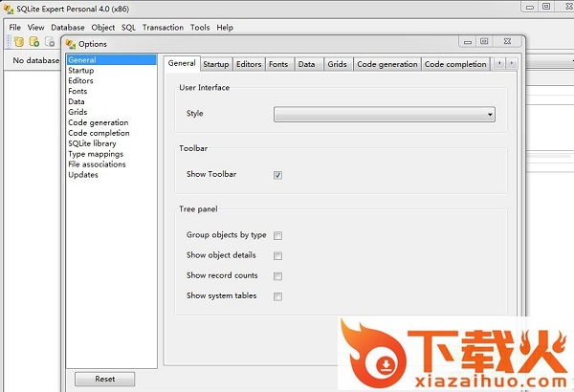Minimize the Options dialog

point(466,41)
